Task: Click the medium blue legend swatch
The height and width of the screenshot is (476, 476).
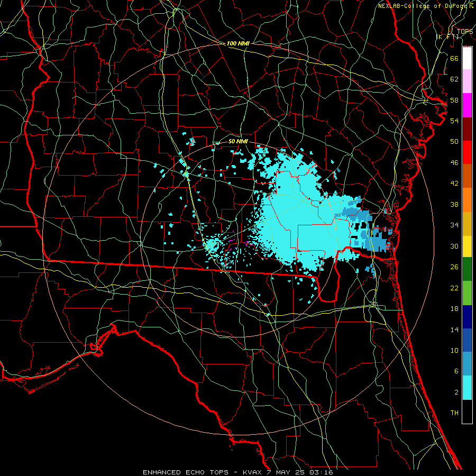Action: click(467, 340)
